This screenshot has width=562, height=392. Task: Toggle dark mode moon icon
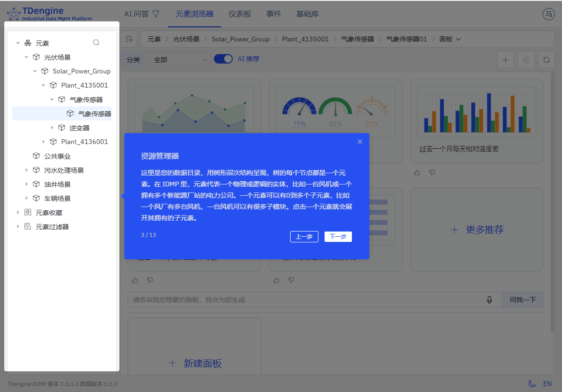[532, 384]
